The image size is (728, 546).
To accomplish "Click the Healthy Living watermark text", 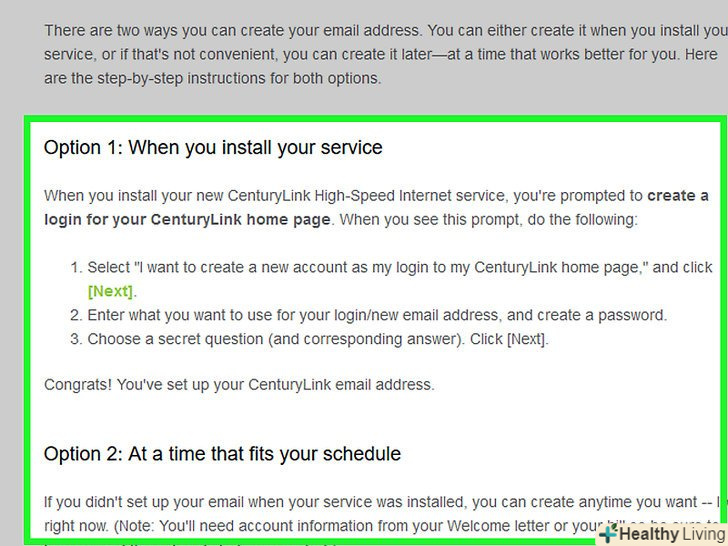I will tap(670, 534).
